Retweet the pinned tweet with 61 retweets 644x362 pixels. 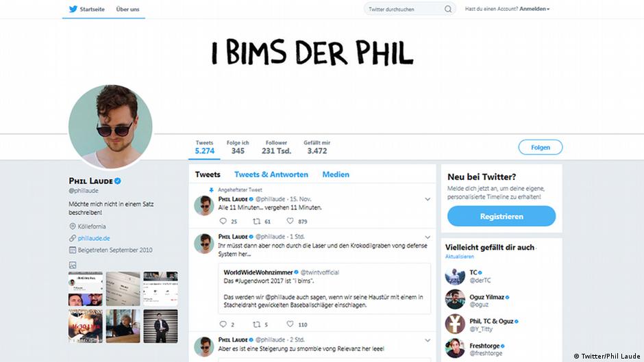click(x=257, y=221)
